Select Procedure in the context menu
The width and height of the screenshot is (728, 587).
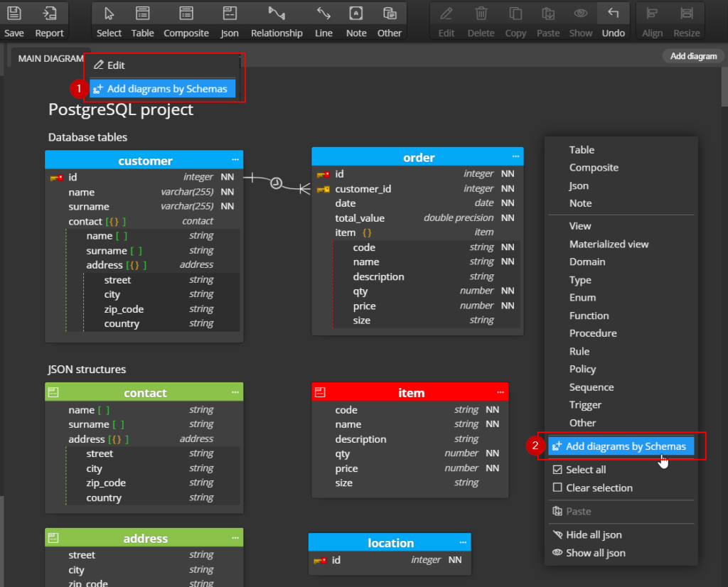tap(593, 333)
